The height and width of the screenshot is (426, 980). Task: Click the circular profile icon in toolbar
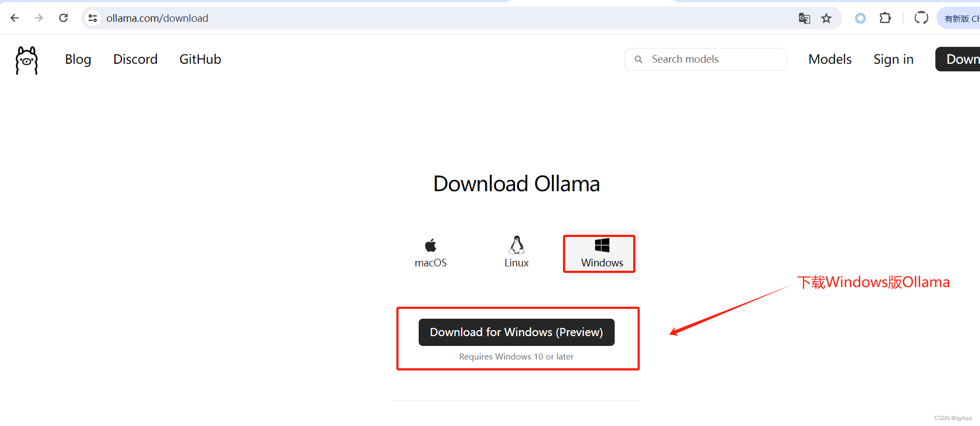921,18
